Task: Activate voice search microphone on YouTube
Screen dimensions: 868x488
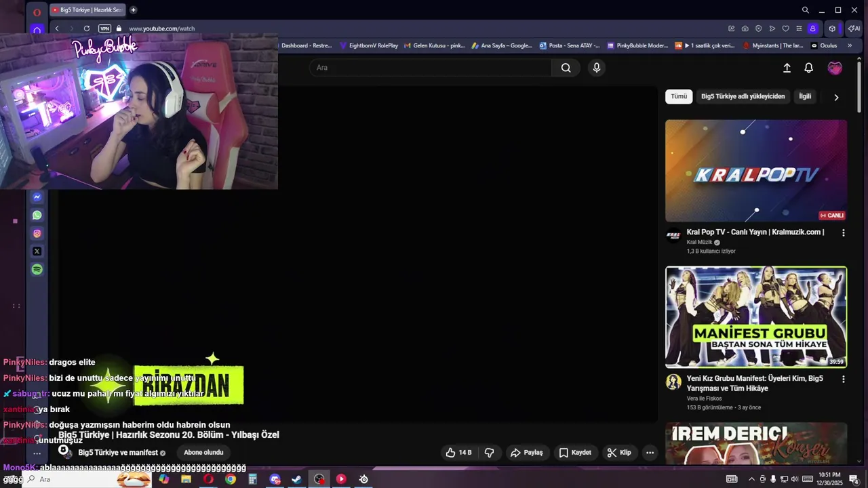Action: point(597,68)
